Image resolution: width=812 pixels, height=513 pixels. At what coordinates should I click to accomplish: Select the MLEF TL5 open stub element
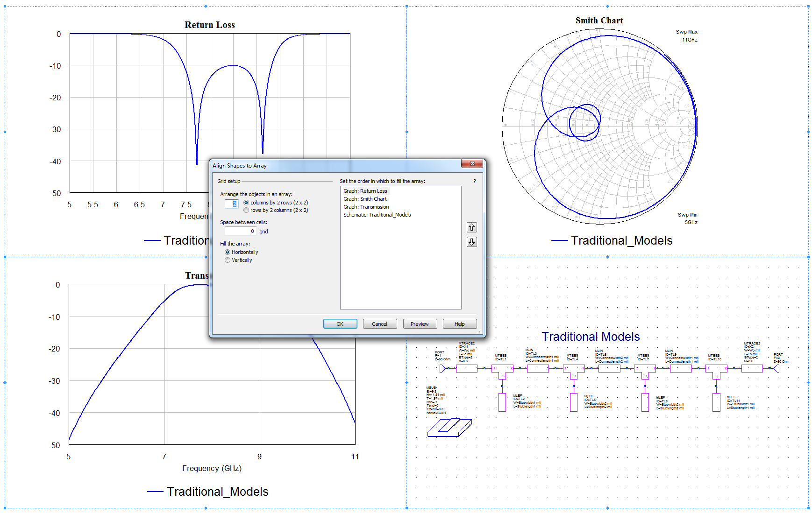point(574,402)
